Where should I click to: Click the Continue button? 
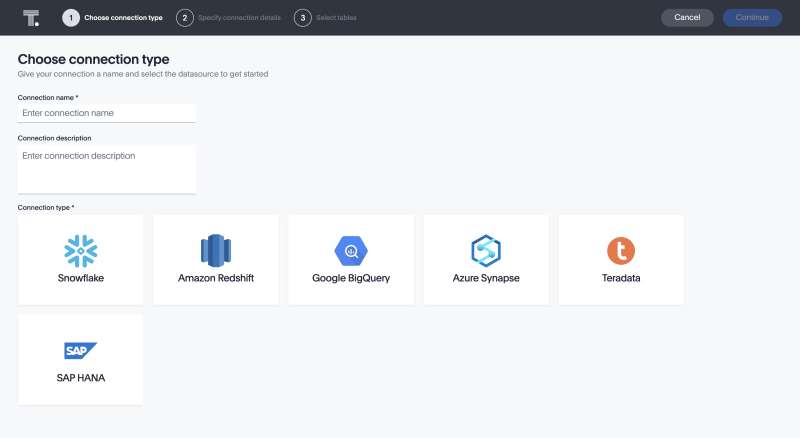[x=752, y=18]
